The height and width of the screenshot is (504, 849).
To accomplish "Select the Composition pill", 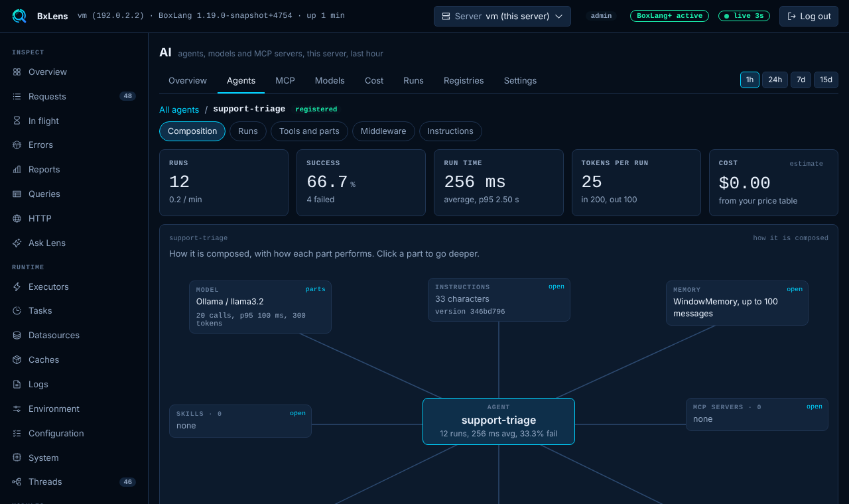I will pos(192,131).
